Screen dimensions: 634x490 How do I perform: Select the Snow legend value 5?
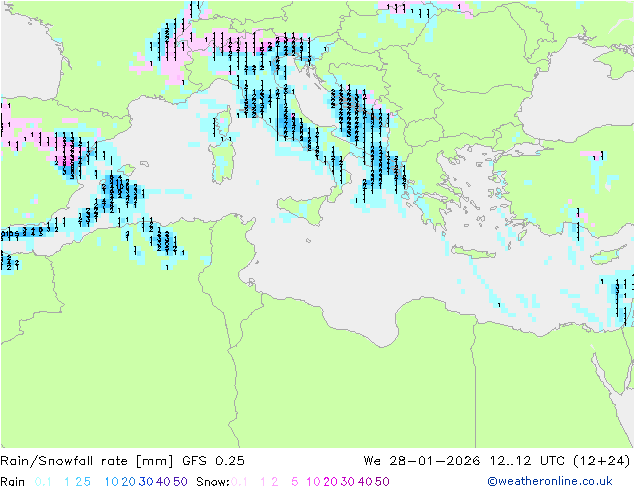pos(295,482)
